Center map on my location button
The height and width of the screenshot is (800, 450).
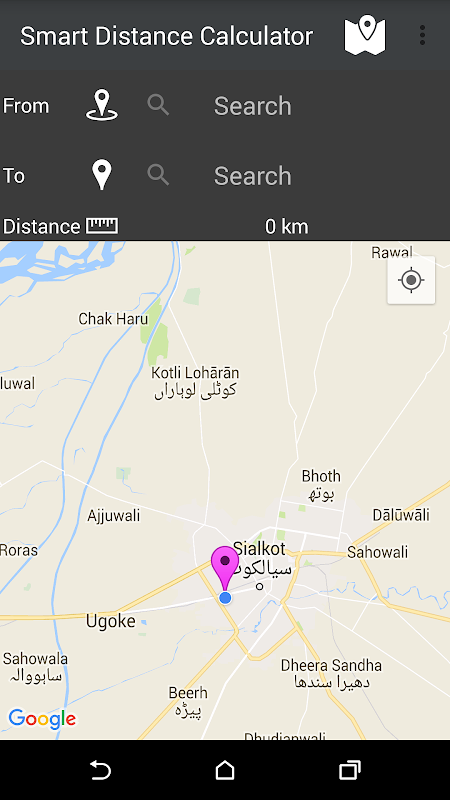click(411, 280)
